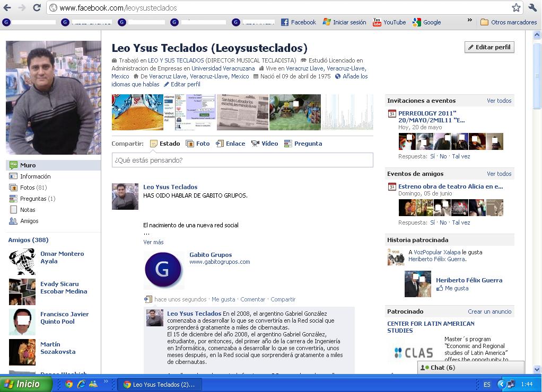The image size is (542, 392).
Task: Click Amigos (388) heading link
Action: [x=28, y=239]
